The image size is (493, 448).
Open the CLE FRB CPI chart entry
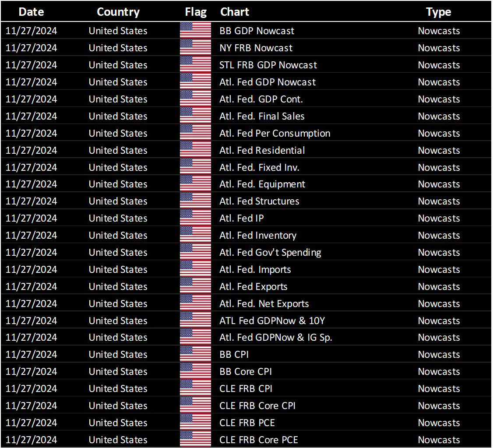coord(246,388)
